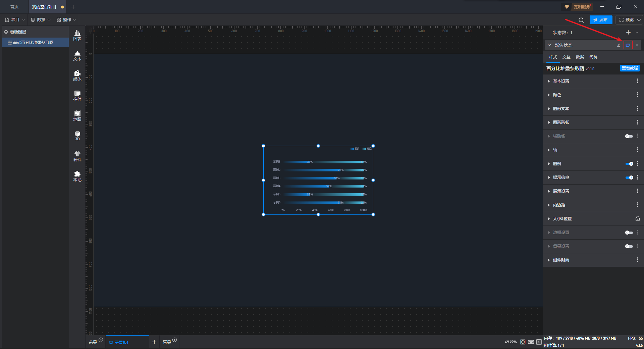The image size is (644, 349).
Task: Open the more-options dots for 组件封面
Action: [x=637, y=260]
